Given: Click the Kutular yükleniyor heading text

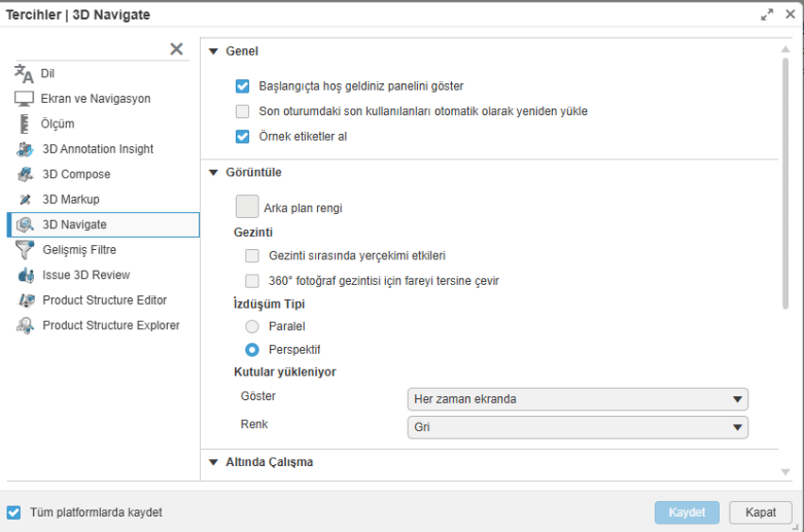Looking at the screenshot, I should pyautogui.click(x=285, y=372).
